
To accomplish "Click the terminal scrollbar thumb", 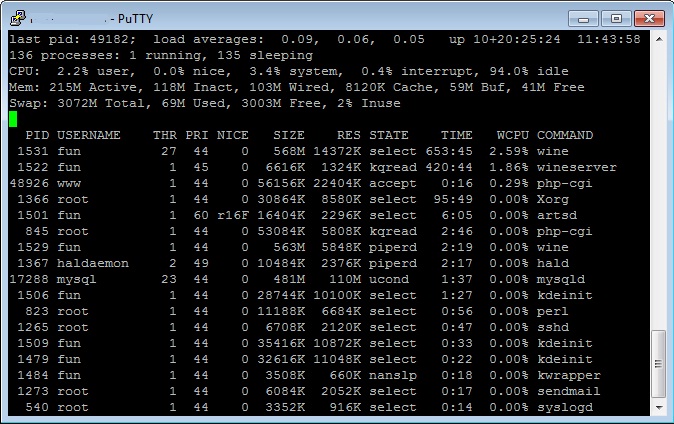I will 657,364.
